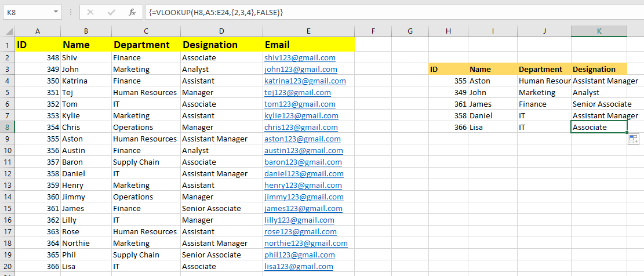Viewport: 644px width, 276px height.
Task: Click the Cancel (X) icon in formula bar
Action: pyautogui.click(x=90, y=12)
